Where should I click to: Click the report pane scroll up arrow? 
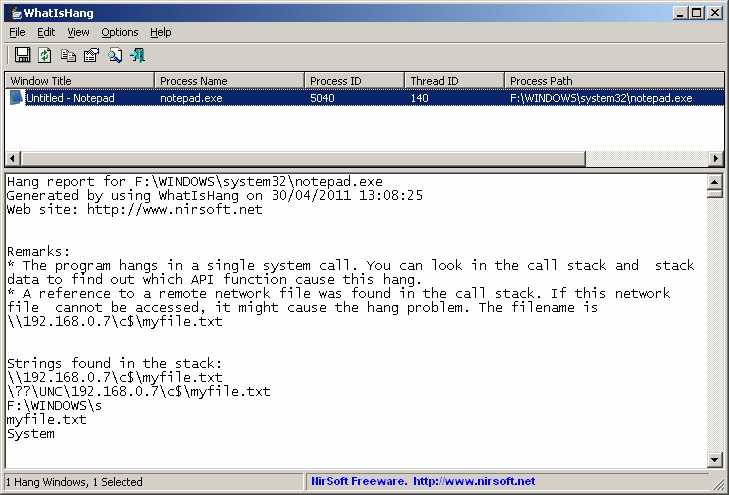(715, 182)
